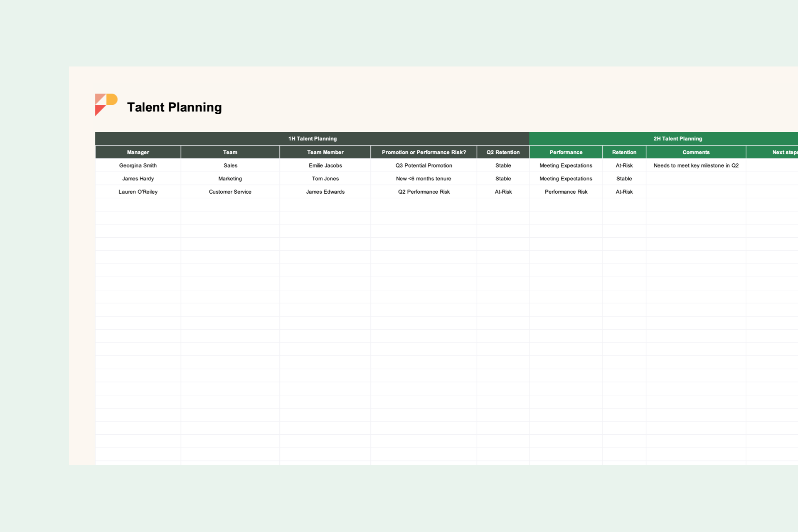
Task: Select the 2H Talent Planning header band
Action: (677, 139)
